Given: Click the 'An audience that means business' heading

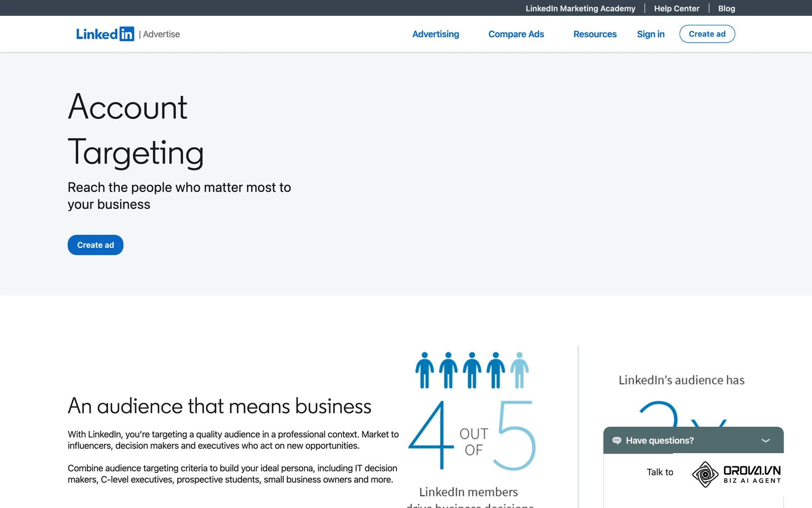Looking at the screenshot, I should pos(220,406).
